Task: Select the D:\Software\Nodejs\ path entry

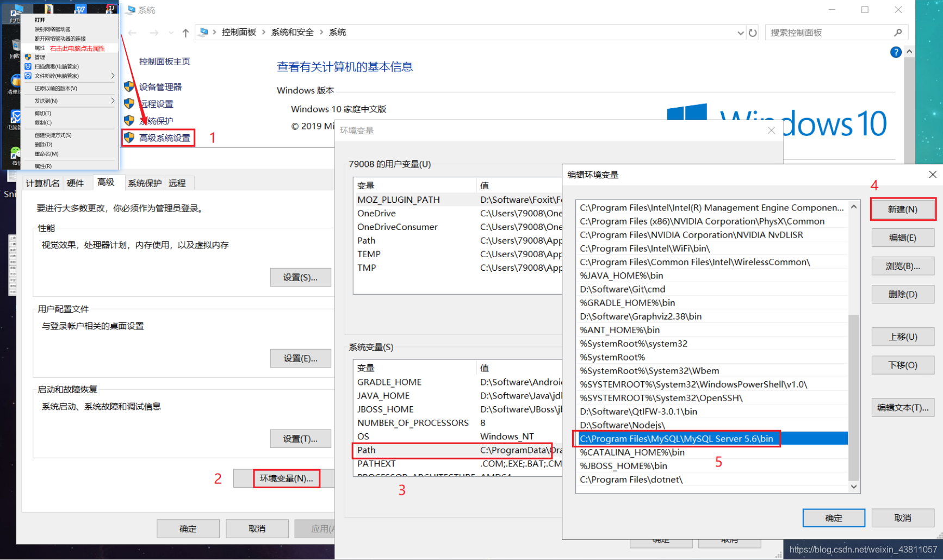Action: 712,425
